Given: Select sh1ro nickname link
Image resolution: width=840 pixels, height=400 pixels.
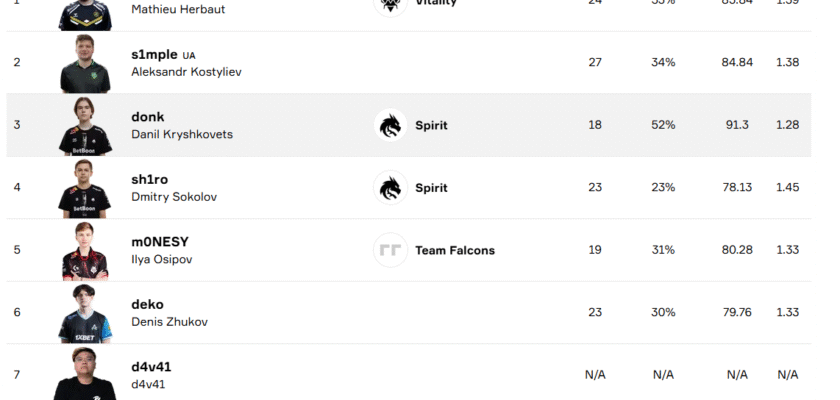Looking at the screenshot, I should coord(149,179).
